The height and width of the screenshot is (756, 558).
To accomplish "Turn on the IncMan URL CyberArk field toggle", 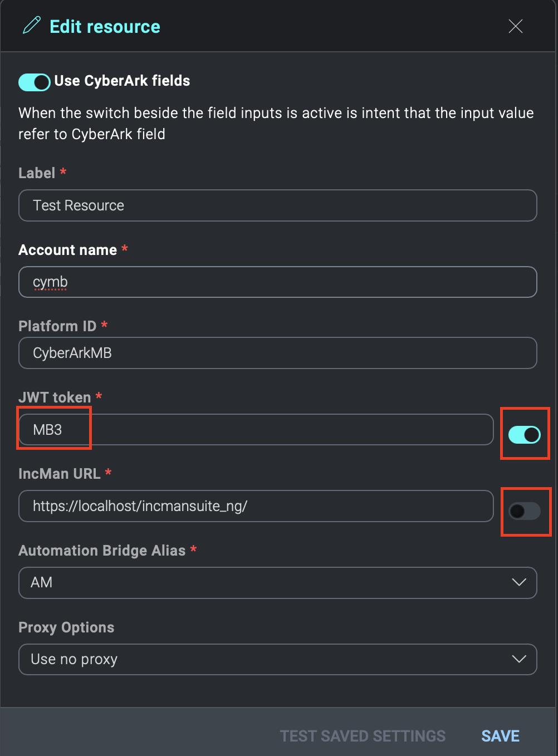I will click(x=525, y=512).
